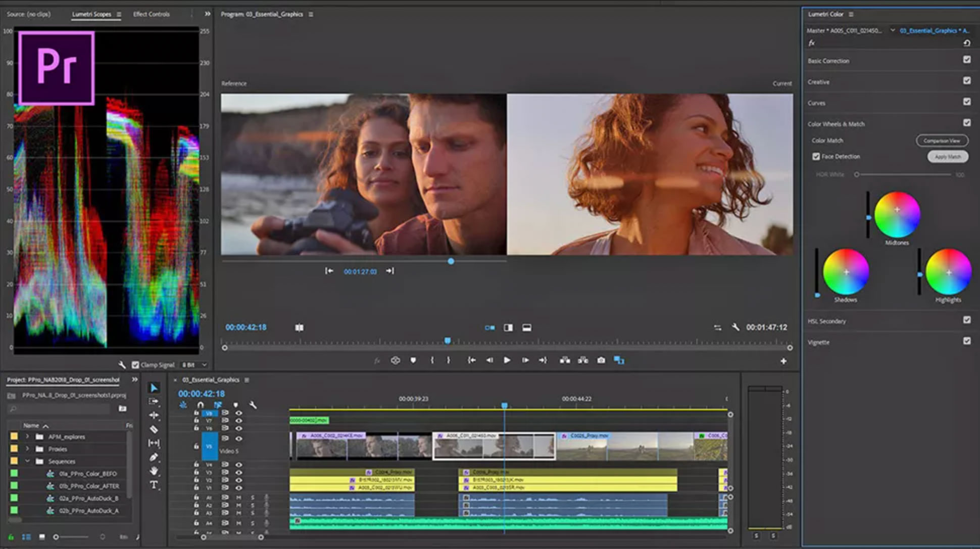980x549 pixels.
Task: Select the Lumetri Scopes tab
Action: [x=91, y=14]
